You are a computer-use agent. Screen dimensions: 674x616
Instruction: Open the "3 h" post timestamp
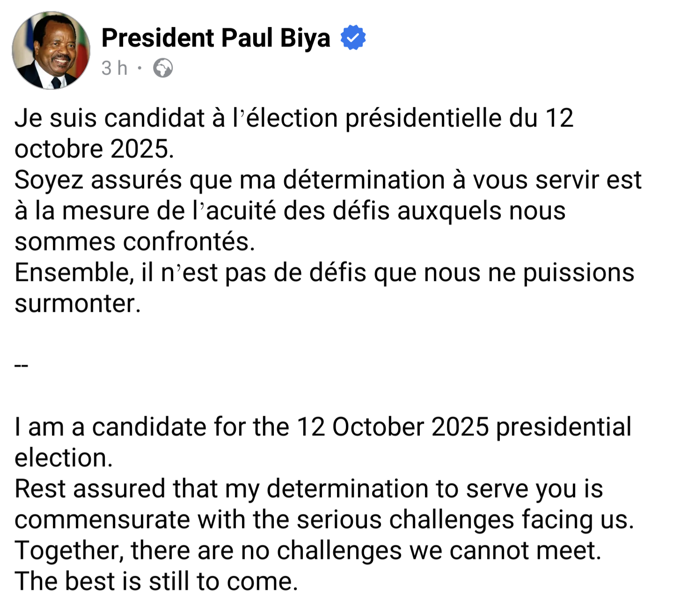click(114, 68)
